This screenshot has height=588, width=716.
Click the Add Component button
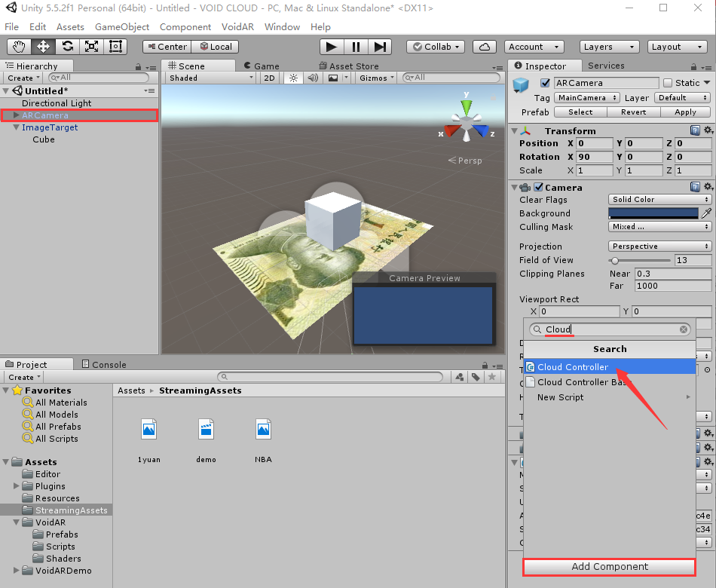[610, 567]
